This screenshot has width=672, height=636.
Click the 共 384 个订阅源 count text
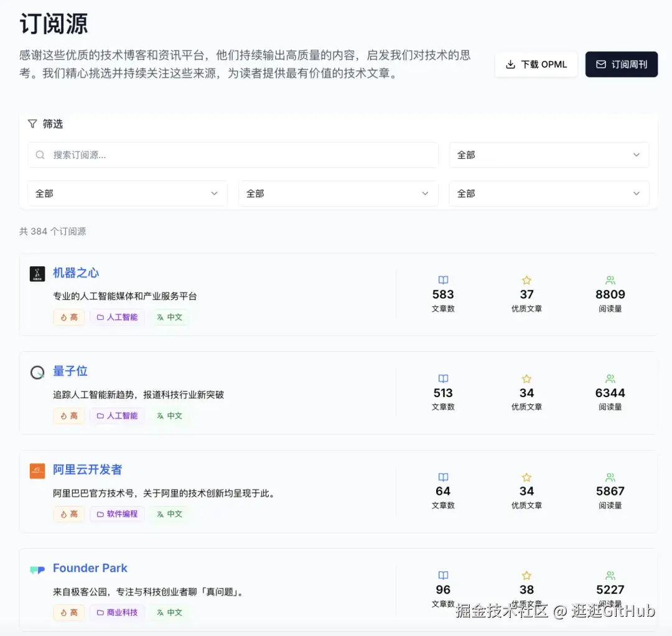[x=53, y=231]
